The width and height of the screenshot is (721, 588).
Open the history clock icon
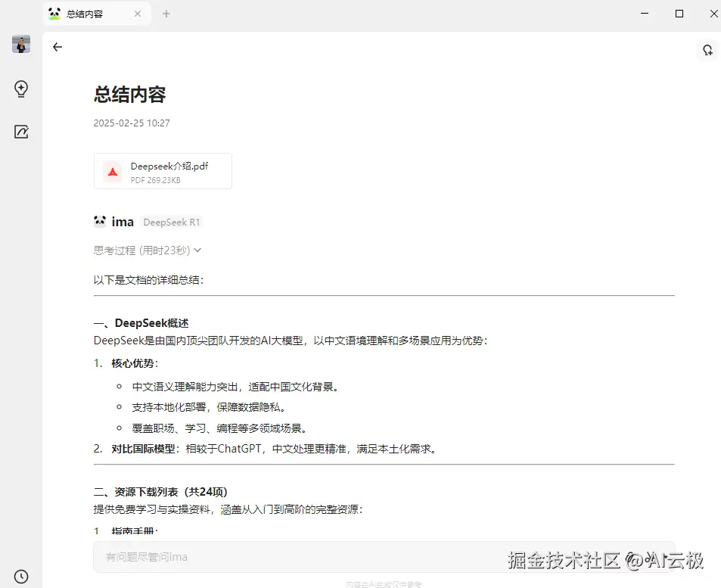(x=21, y=577)
